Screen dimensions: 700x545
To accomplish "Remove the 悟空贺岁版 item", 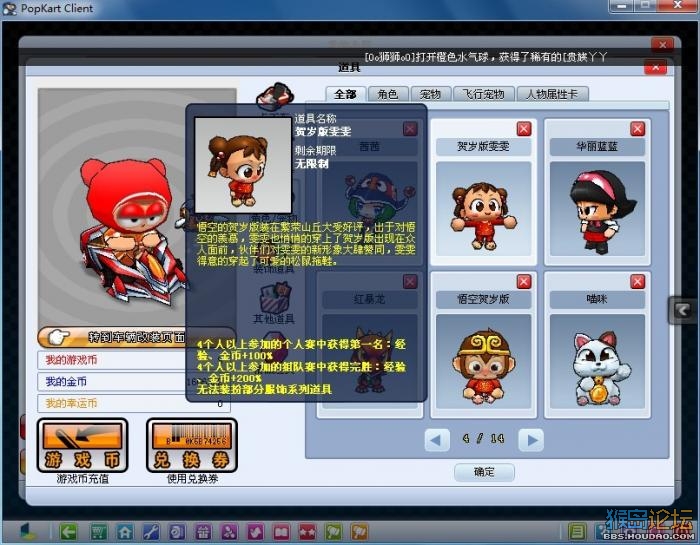I will (x=524, y=282).
